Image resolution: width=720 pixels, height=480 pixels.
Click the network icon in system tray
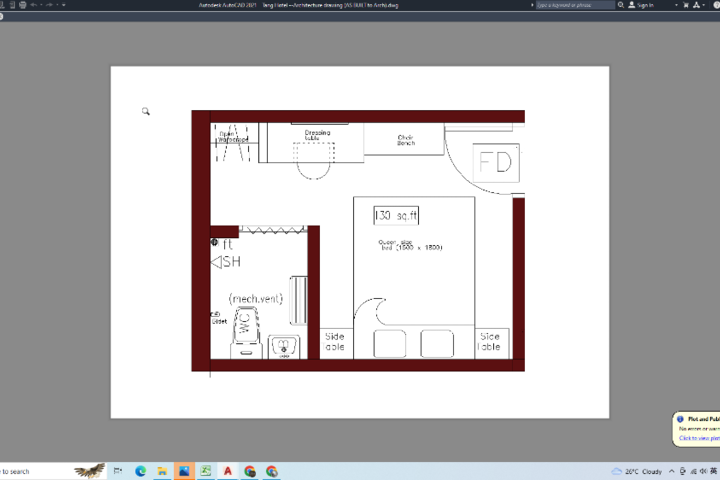tap(693, 471)
